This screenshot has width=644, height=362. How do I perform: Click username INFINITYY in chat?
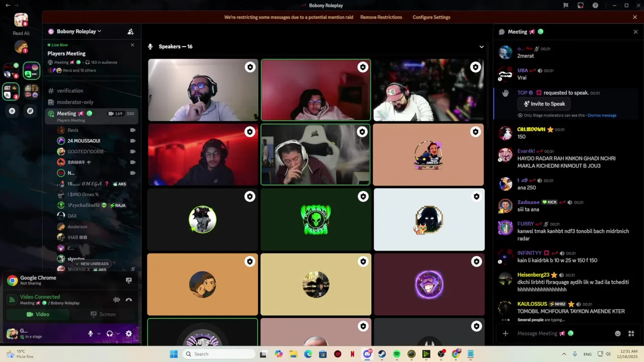coord(529,253)
